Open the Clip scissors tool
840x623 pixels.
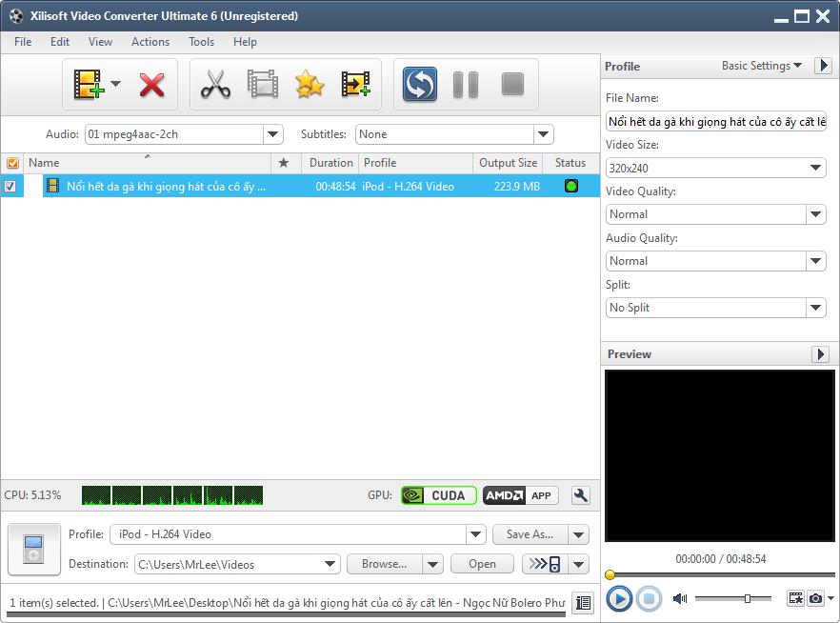(x=215, y=85)
